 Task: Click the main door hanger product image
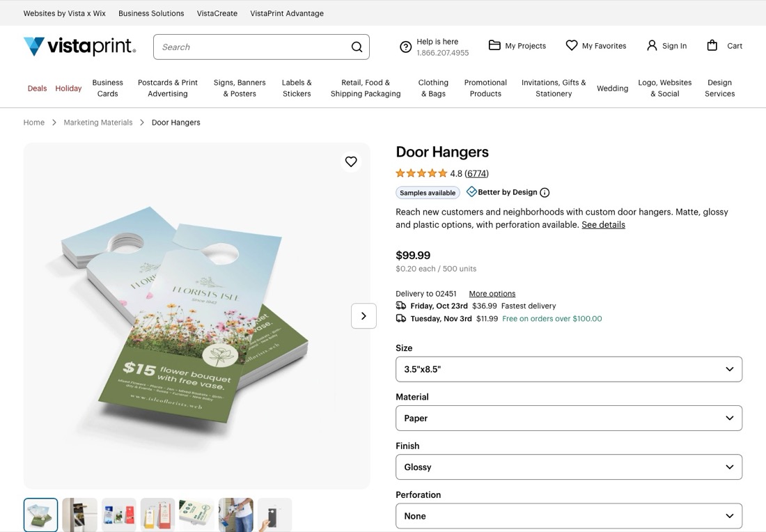coord(197,315)
